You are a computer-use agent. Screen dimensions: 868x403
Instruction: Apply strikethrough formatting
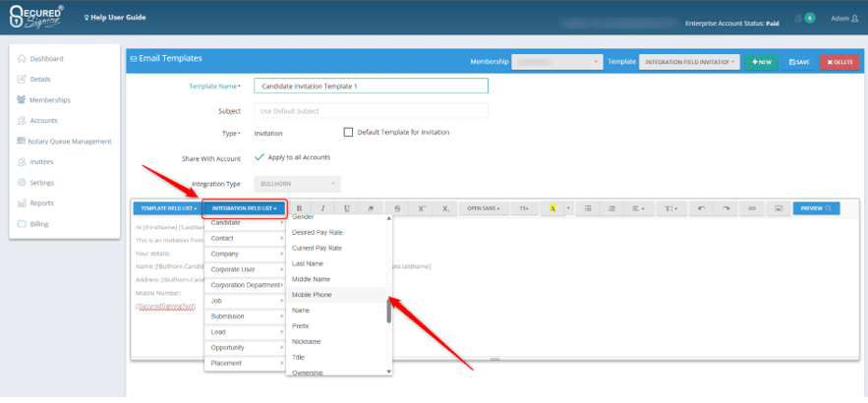tap(397, 208)
